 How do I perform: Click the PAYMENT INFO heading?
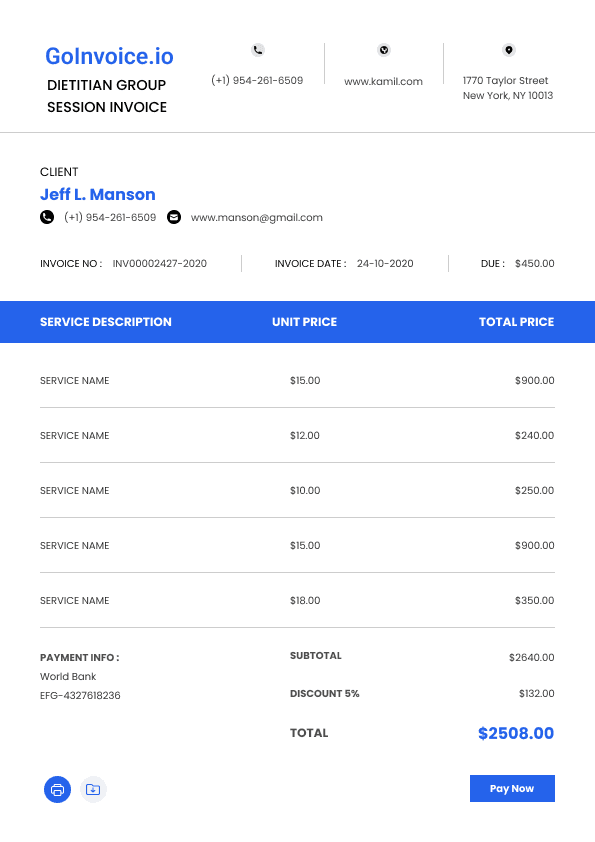[x=79, y=658]
